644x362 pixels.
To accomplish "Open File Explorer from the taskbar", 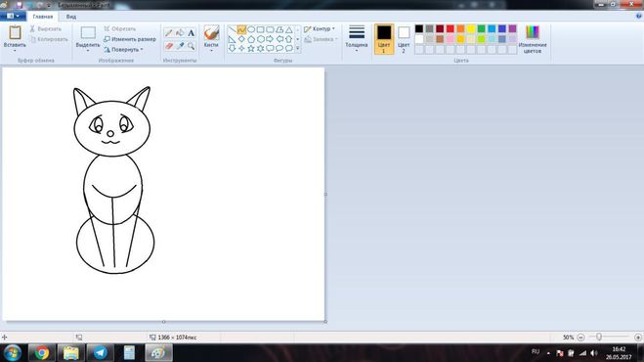I will pyautogui.click(x=70, y=353).
